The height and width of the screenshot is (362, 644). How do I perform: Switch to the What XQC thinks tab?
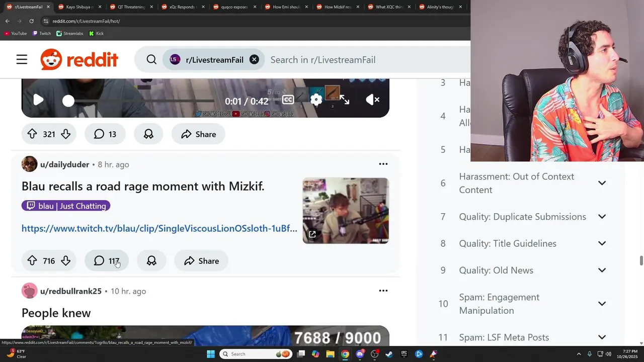coord(389,7)
